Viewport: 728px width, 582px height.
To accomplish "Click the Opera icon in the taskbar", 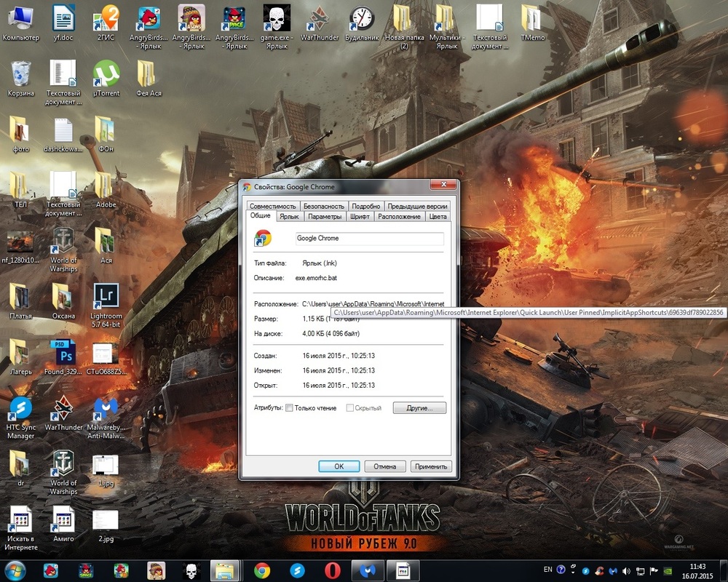I will click(332, 570).
